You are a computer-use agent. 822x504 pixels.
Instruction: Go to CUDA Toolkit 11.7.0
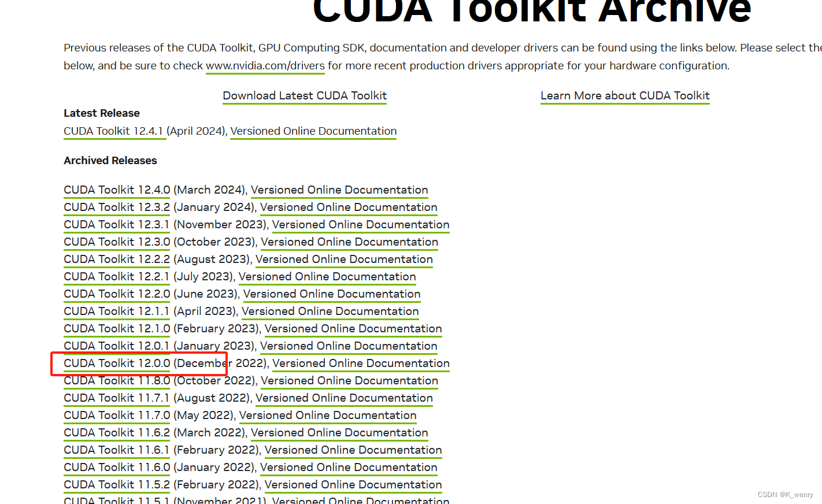coord(117,416)
